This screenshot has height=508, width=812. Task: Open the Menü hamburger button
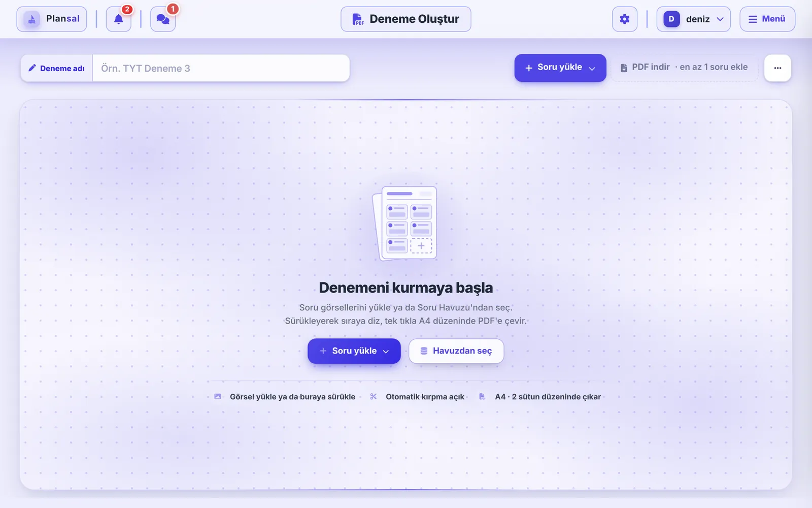coord(767,19)
